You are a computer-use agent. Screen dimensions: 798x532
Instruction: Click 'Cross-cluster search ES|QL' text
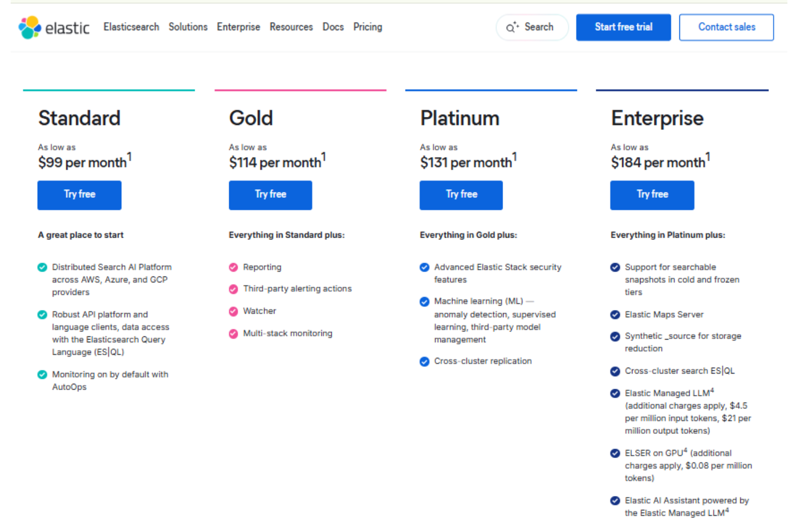coord(679,371)
